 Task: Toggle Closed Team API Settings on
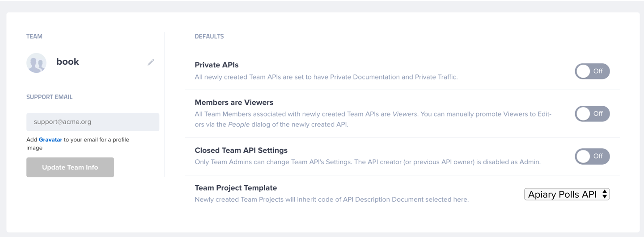592,156
